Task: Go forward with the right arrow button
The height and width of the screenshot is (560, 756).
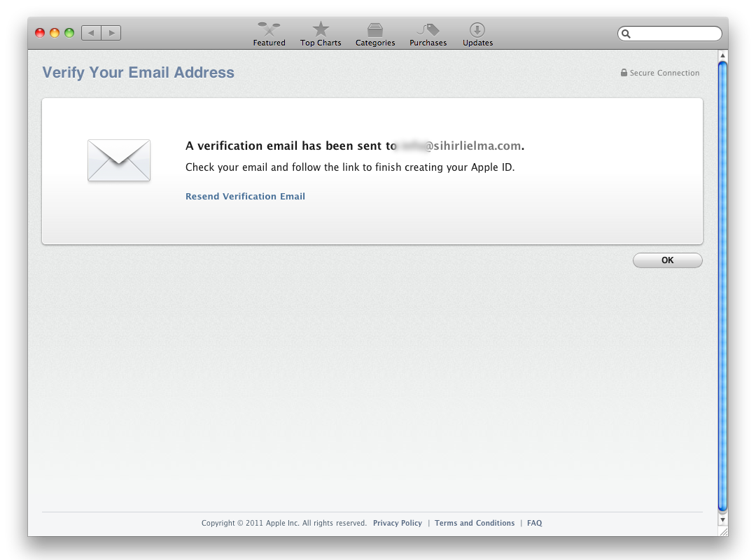Action: 111,33
